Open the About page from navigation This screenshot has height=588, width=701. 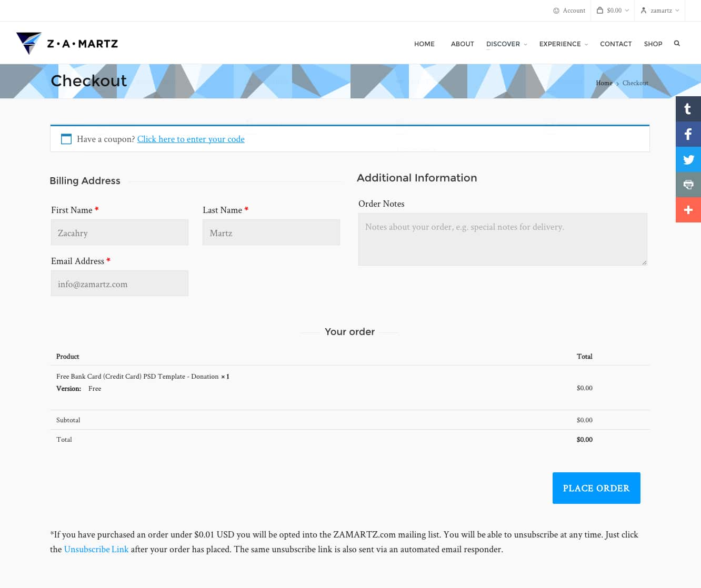pyautogui.click(x=462, y=44)
